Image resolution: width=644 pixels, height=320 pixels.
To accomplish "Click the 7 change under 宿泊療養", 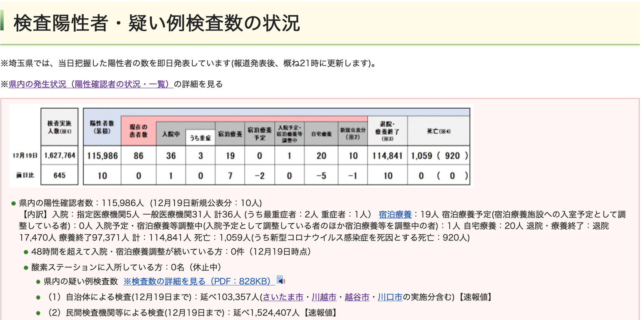I will (230, 175).
